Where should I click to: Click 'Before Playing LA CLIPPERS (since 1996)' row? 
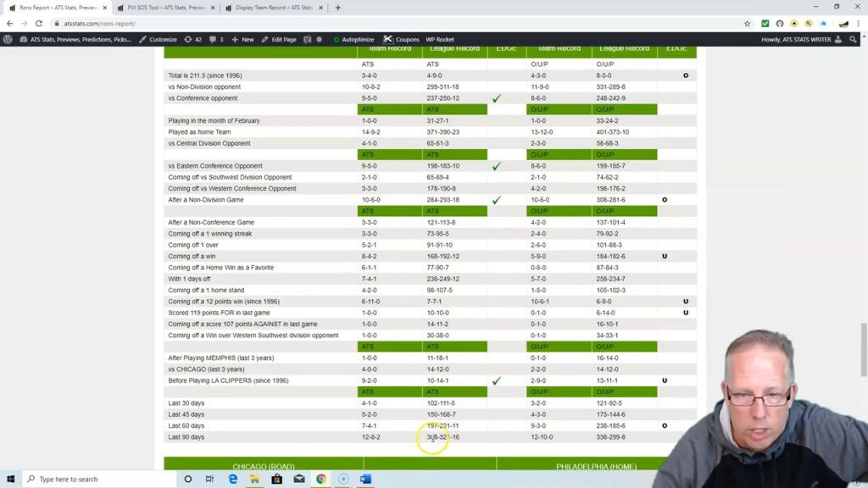[x=430, y=380]
